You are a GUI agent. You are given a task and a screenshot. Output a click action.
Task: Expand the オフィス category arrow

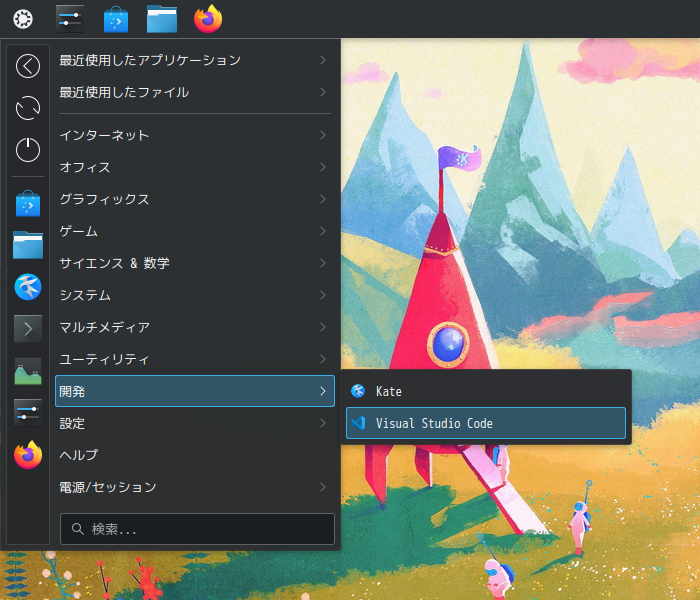[323, 167]
